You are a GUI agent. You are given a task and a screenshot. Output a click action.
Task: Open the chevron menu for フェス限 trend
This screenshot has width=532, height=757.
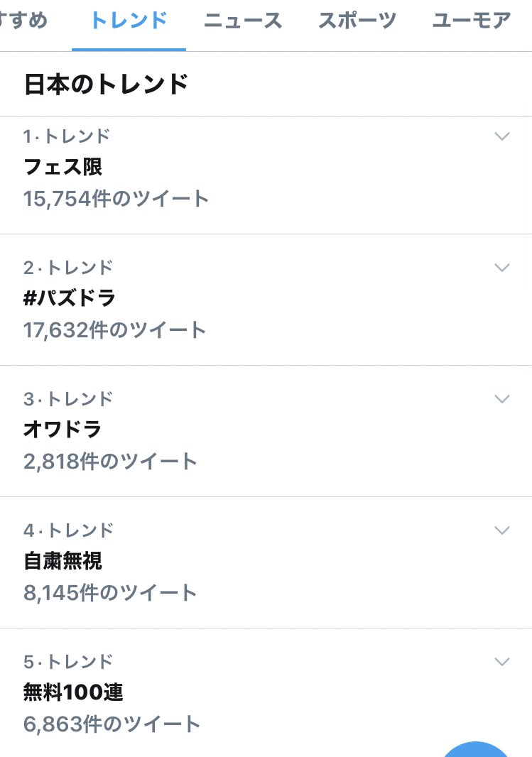tap(502, 136)
